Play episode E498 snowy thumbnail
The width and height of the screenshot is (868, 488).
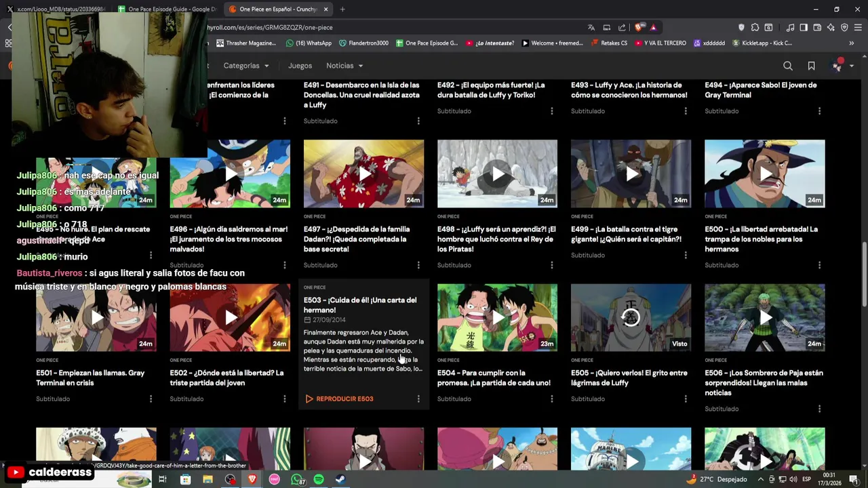(497, 174)
